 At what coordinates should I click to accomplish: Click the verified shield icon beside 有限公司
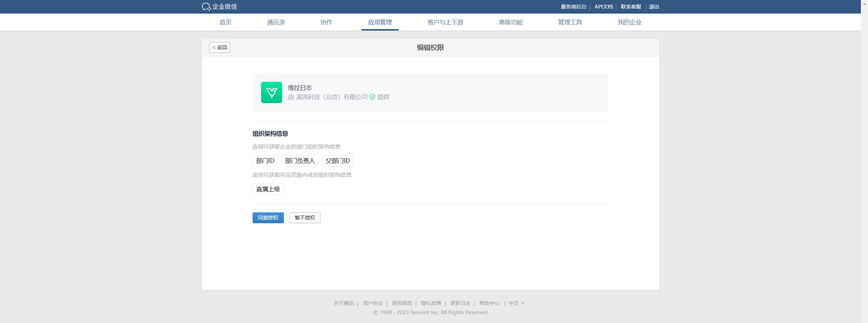pos(372,97)
